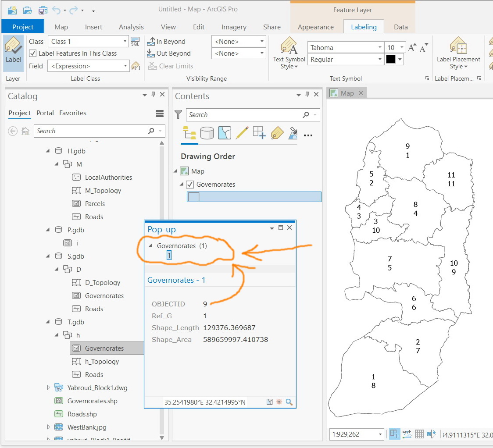
Task: Select List By Editing pencil icon
Action: tap(242, 133)
